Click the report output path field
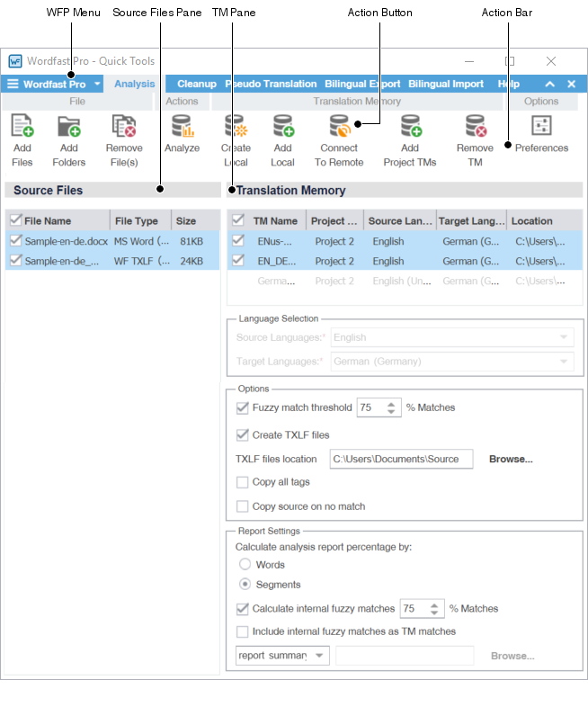 pyautogui.click(x=405, y=656)
